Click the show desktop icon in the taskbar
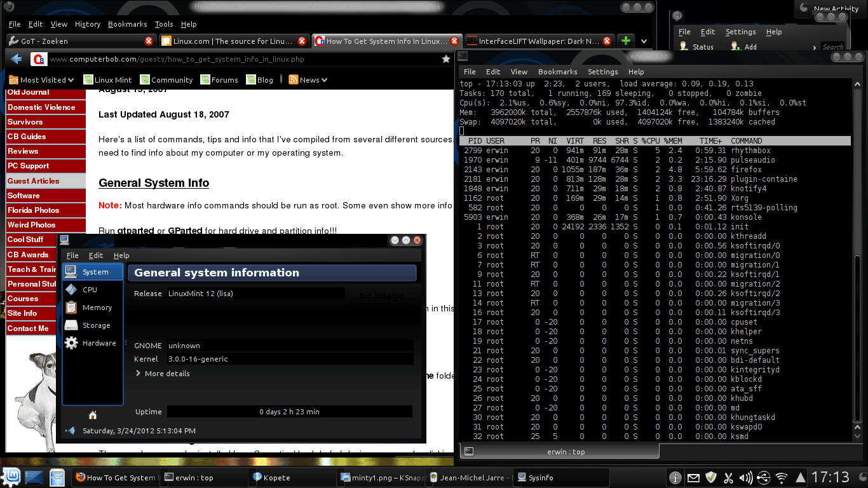This screenshot has width=868, height=488. pyautogui.click(x=34, y=477)
